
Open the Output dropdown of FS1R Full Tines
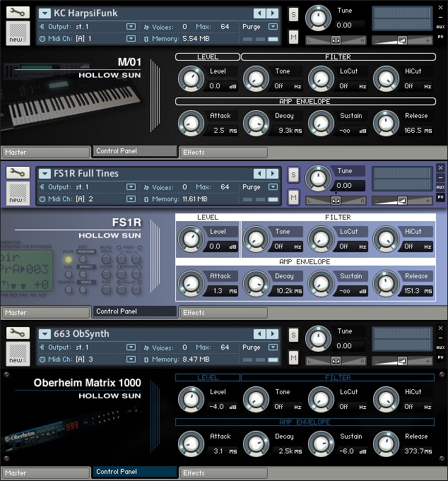131,186
